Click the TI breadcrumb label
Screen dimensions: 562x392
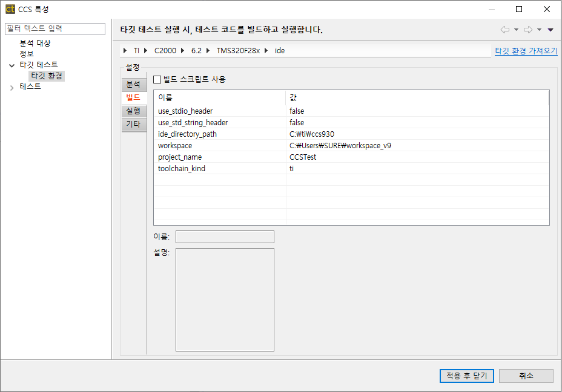(x=136, y=50)
